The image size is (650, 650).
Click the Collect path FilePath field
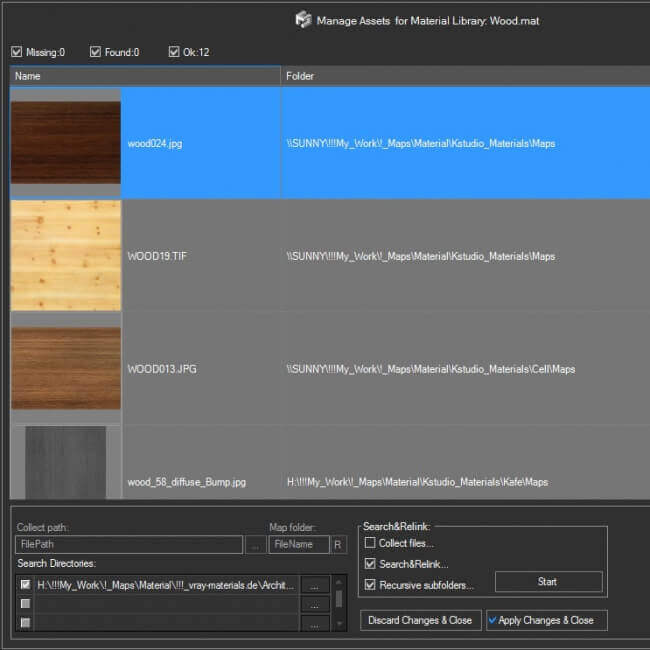pyautogui.click(x=128, y=545)
